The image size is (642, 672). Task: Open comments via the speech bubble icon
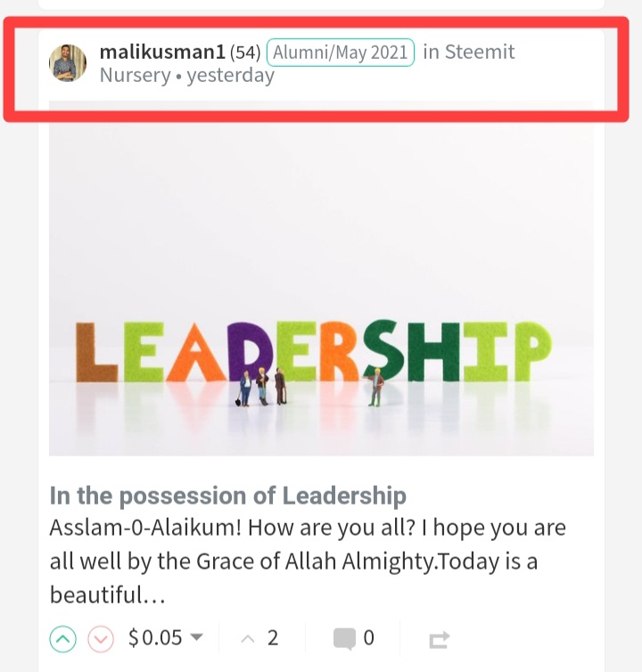[344, 638]
